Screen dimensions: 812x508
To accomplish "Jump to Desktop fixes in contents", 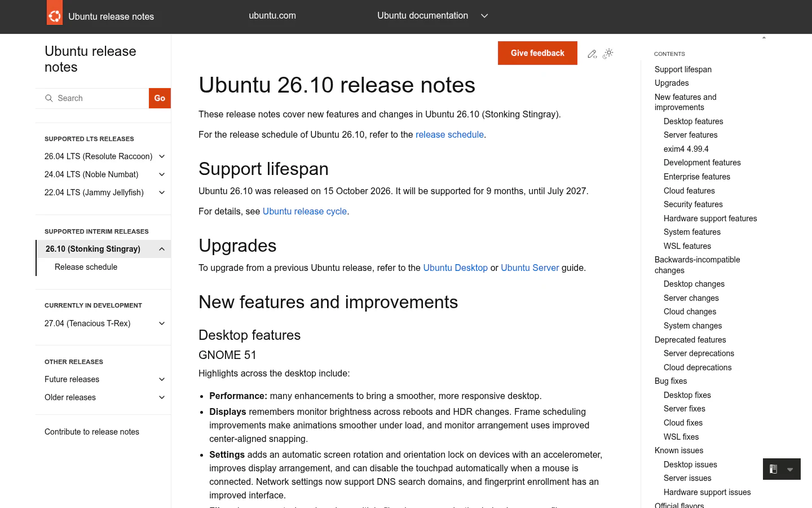I will point(687,395).
